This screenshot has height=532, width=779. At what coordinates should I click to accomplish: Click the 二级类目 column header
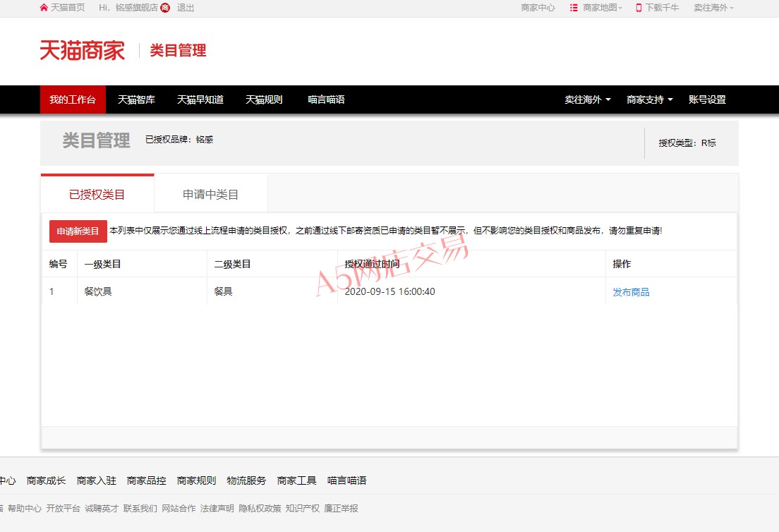(232, 264)
